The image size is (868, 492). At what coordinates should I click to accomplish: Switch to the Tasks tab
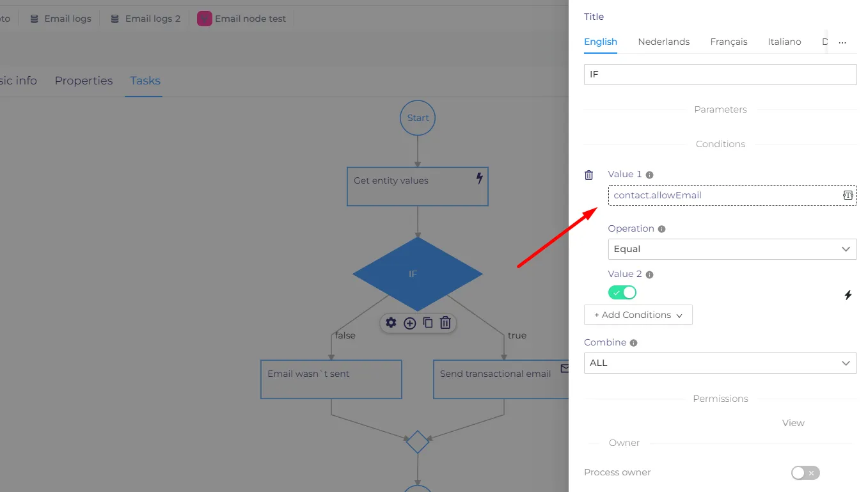[145, 81]
